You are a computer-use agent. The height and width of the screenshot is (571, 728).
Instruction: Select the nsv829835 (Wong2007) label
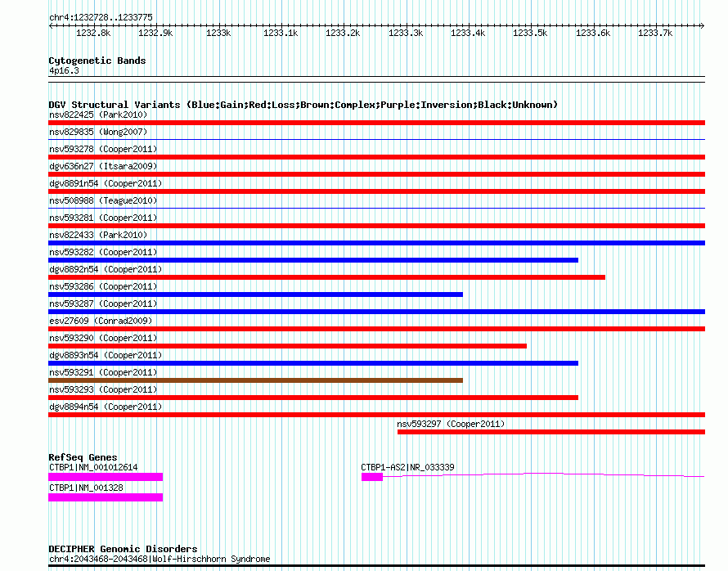(x=98, y=132)
